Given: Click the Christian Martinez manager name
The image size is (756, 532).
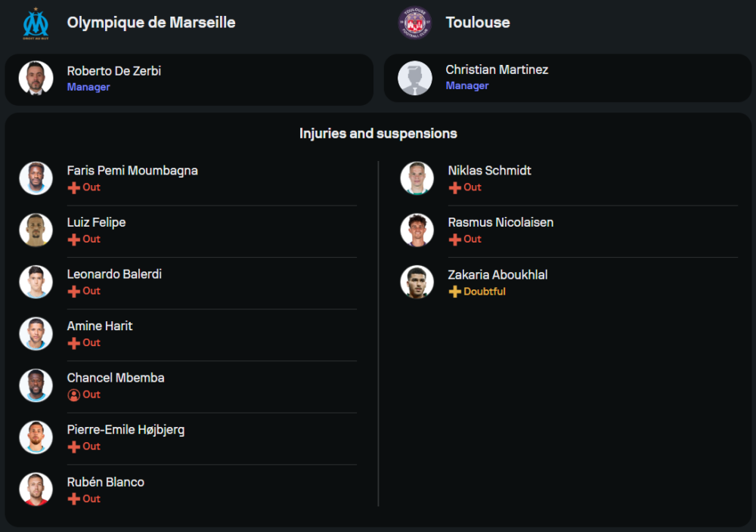Looking at the screenshot, I should [497, 70].
